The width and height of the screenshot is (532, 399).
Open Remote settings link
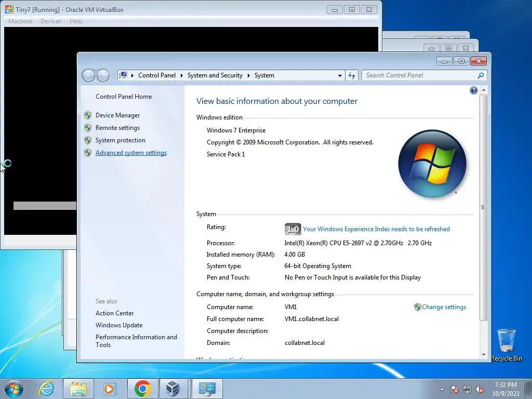117,128
